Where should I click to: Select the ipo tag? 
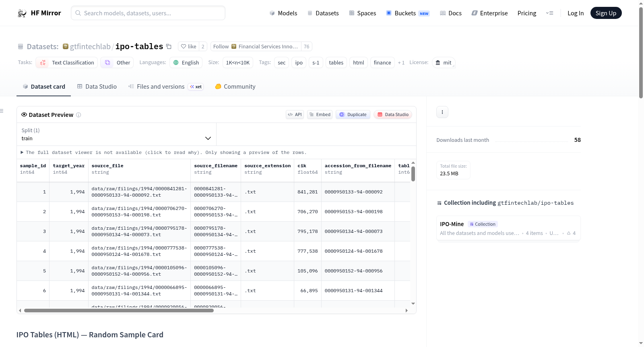coord(299,62)
